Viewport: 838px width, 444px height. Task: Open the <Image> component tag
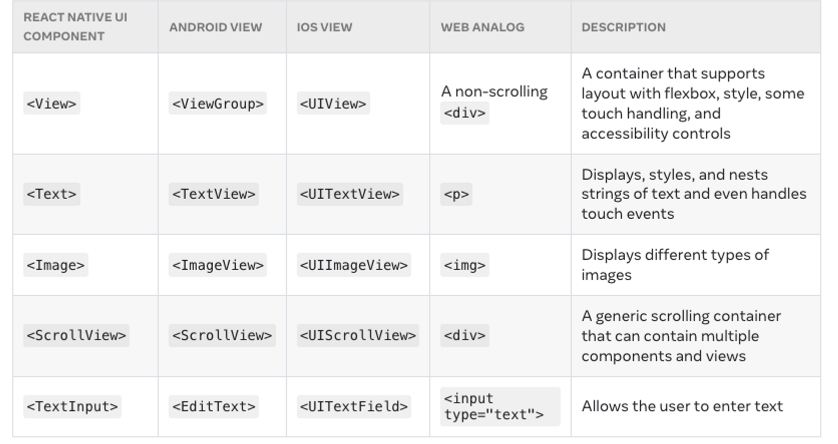(x=56, y=265)
